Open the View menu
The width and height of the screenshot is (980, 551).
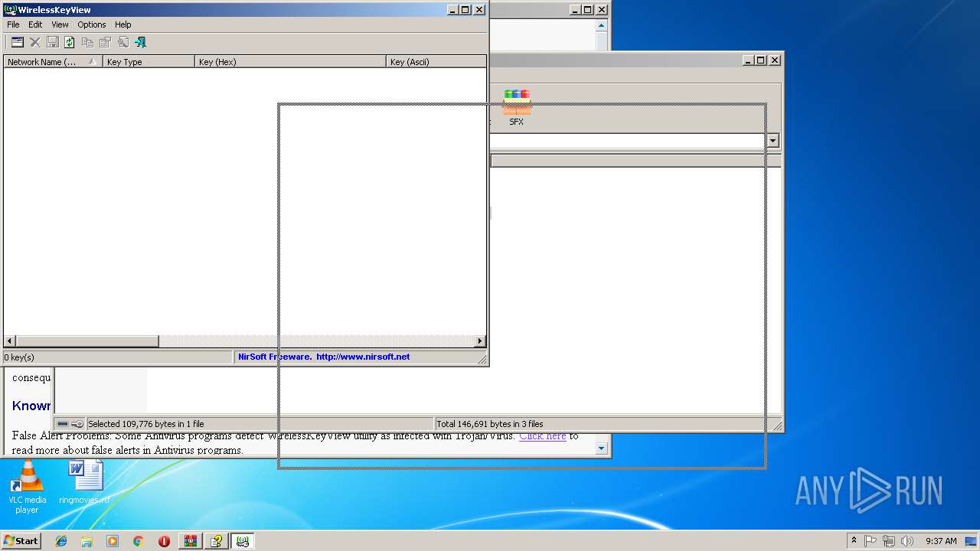[x=60, y=24]
